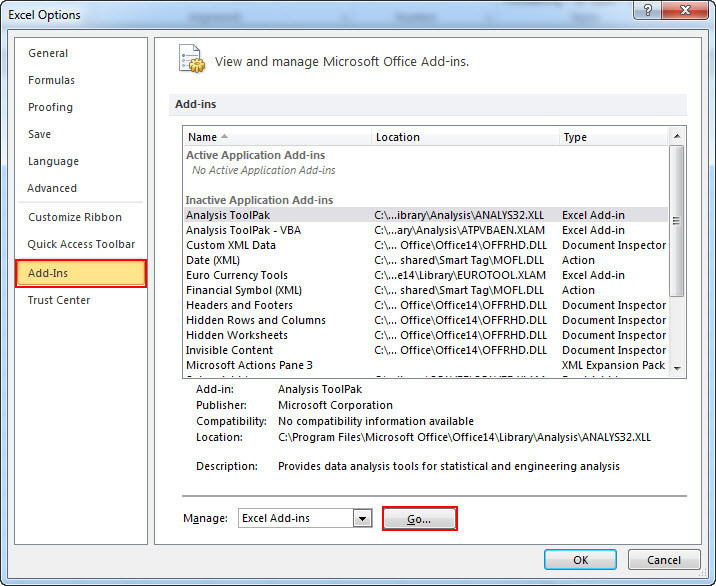The height and width of the screenshot is (586, 716).
Task: Go to the Save options category
Action: (39, 134)
